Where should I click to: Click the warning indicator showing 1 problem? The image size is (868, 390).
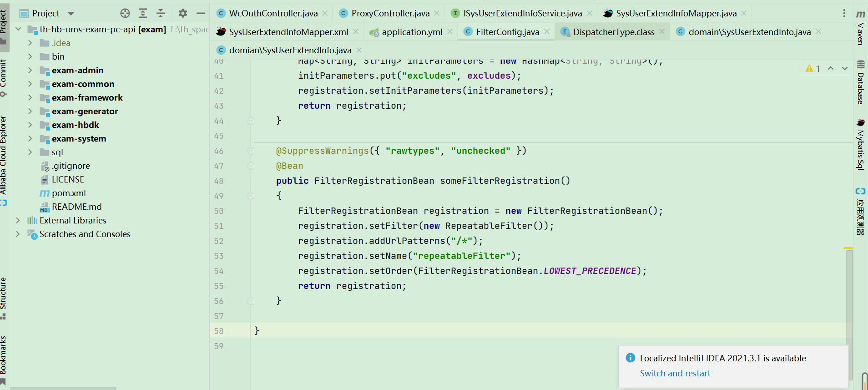click(813, 68)
